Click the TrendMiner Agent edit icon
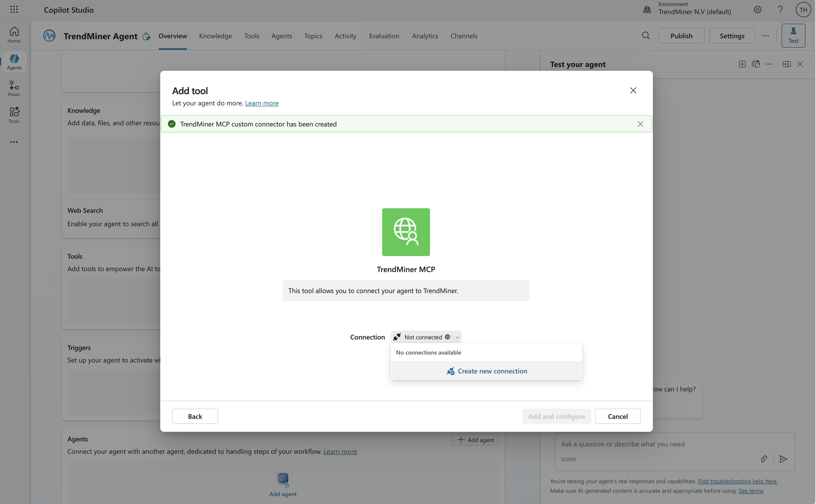This screenshot has height=504, width=816. pos(146,36)
